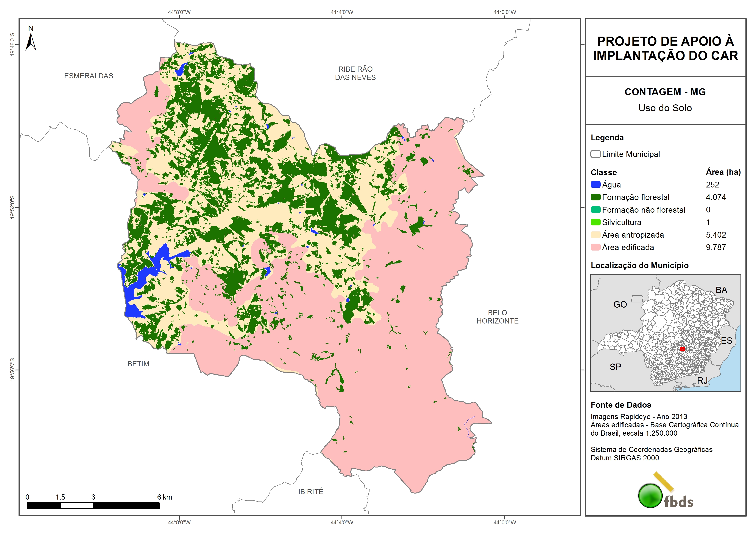This screenshot has width=756, height=534.
Task: Click the Limite Municipal legend symbol
Action: [x=595, y=154]
